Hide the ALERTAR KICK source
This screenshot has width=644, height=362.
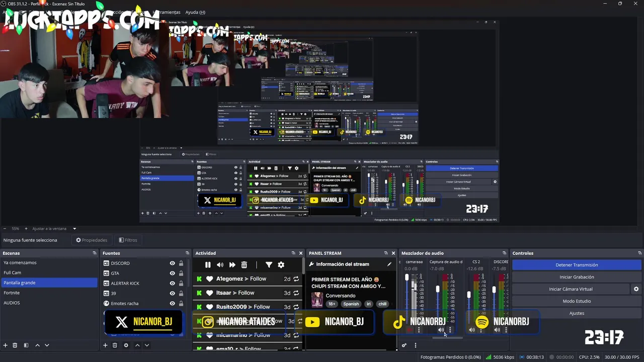172,283
